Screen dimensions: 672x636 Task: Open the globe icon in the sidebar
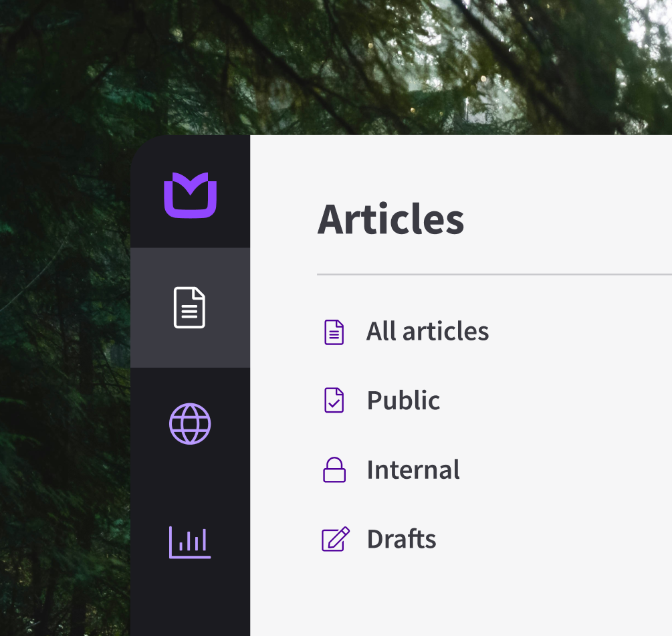tap(190, 424)
